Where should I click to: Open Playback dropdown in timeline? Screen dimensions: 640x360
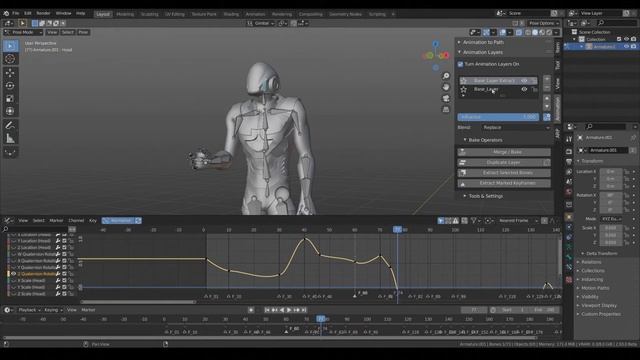(x=29, y=310)
